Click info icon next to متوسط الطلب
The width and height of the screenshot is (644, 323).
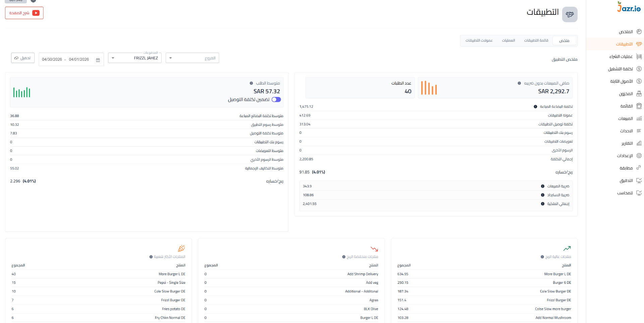pos(251,83)
